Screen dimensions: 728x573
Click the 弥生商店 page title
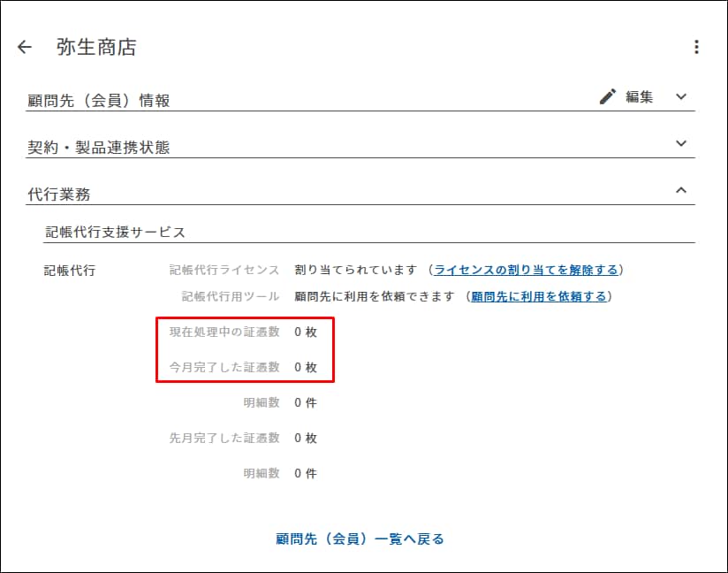pos(96,48)
